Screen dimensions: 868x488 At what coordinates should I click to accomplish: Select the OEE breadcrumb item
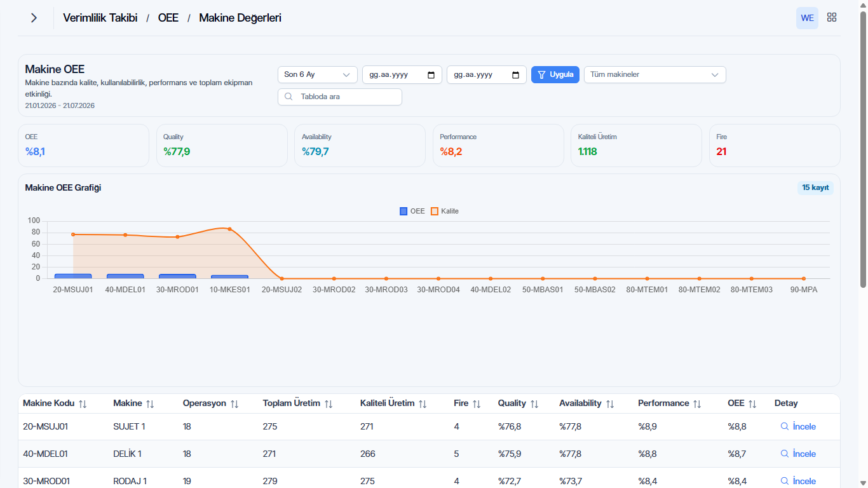[168, 18]
